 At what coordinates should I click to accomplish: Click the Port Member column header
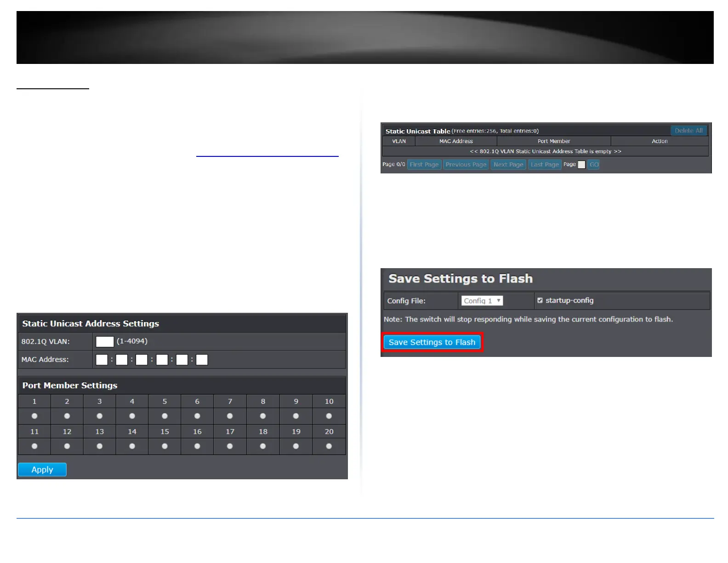point(554,141)
